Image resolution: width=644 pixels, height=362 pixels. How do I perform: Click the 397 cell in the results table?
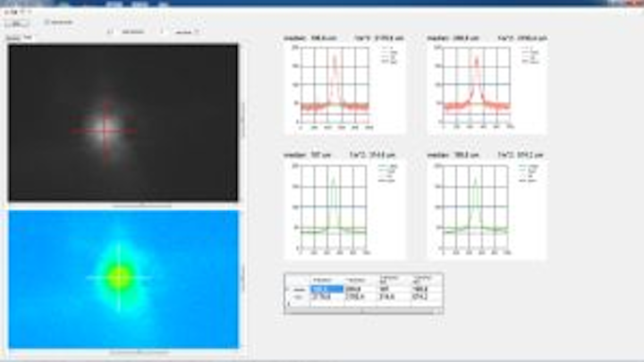[394, 289]
